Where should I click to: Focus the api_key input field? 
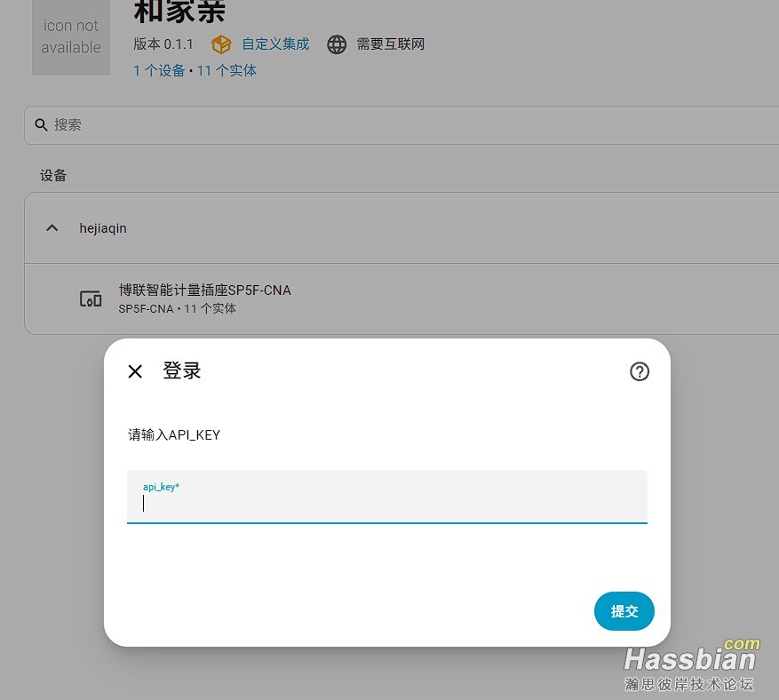387,497
